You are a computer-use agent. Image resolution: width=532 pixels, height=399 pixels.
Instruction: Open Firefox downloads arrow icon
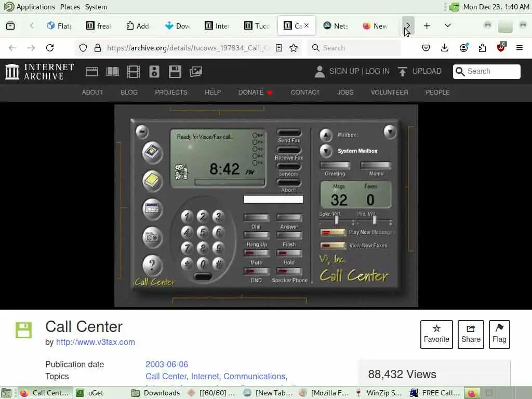coord(445,48)
